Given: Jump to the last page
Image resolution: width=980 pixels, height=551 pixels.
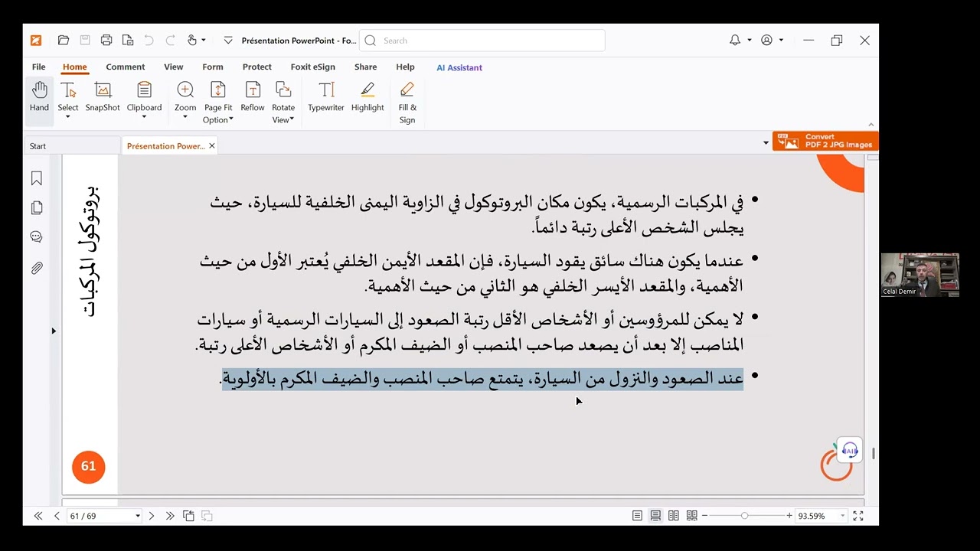Looking at the screenshot, I should [170, 516].
